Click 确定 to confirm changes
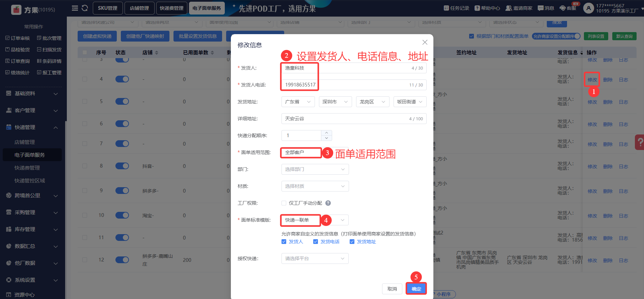The width and height of the screenshot is (644, 299). [417, 289]
